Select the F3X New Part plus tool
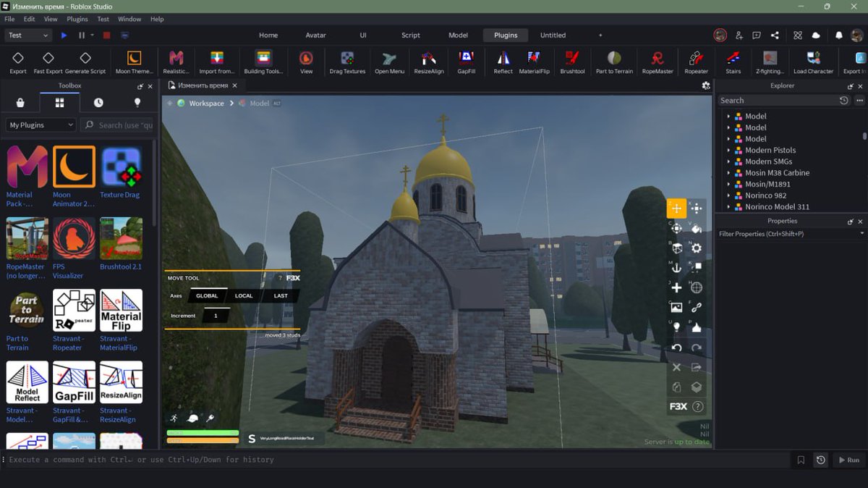The width and height of the screenshot is (868, 488). (676, 287)
